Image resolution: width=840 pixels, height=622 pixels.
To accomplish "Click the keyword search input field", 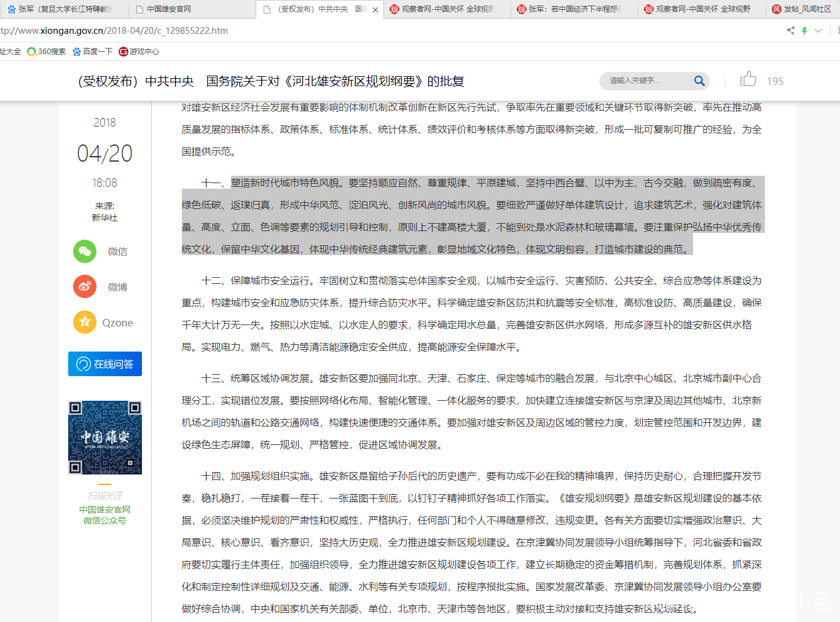I will click(x=648, y=81).
